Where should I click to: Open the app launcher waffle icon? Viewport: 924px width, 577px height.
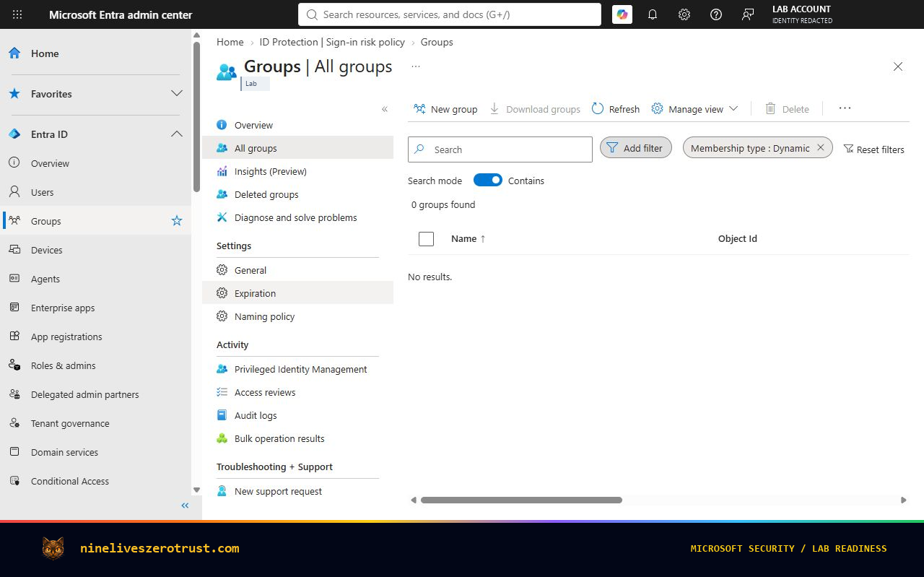[17, 14]
